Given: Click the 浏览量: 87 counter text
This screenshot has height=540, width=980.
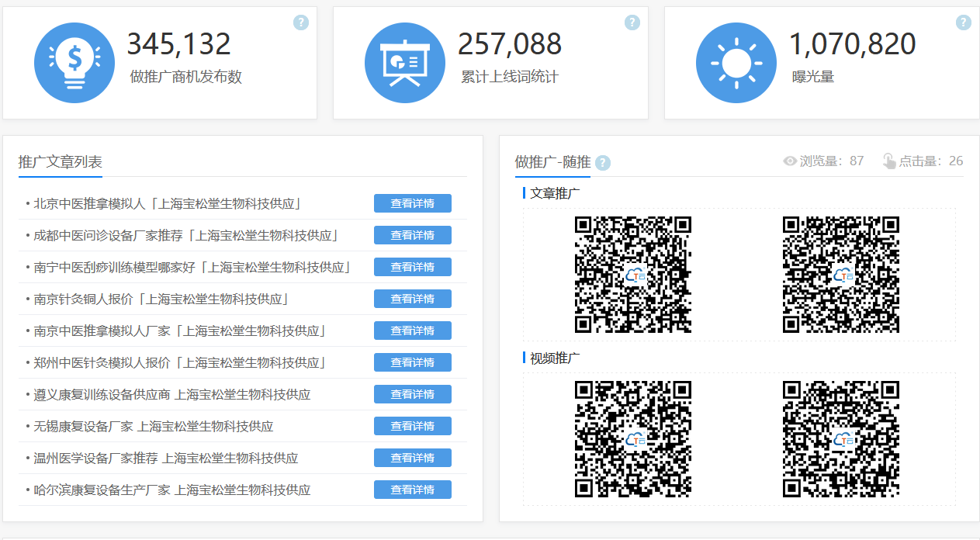Looking at the screenshot, I should 832,161.
